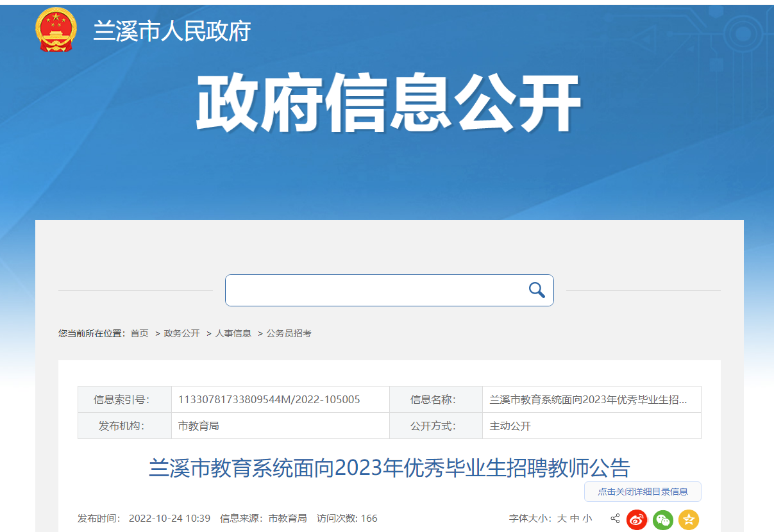The height and width of the screenshot is (532, 774).
Task: Share to QQ Zone star icon
Action: point(689,519)
